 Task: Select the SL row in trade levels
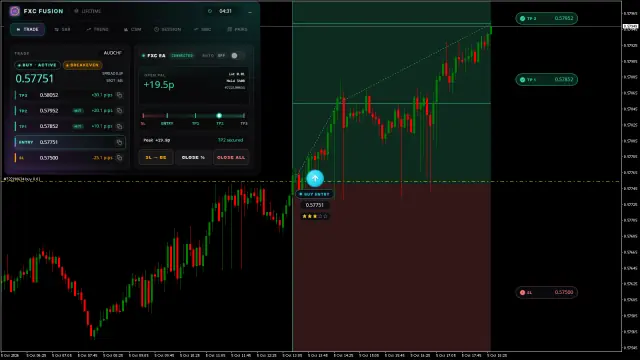pyautogui.click(x=69, y=158)
